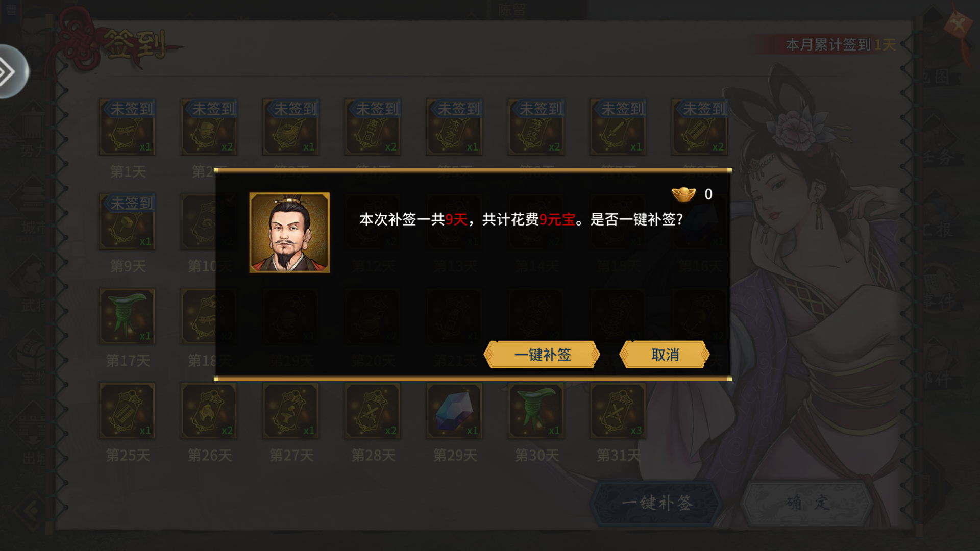Confirm with the 一键补签 dialog button
980x551 pixels.
pyautogui.click(x=542, y=355)
